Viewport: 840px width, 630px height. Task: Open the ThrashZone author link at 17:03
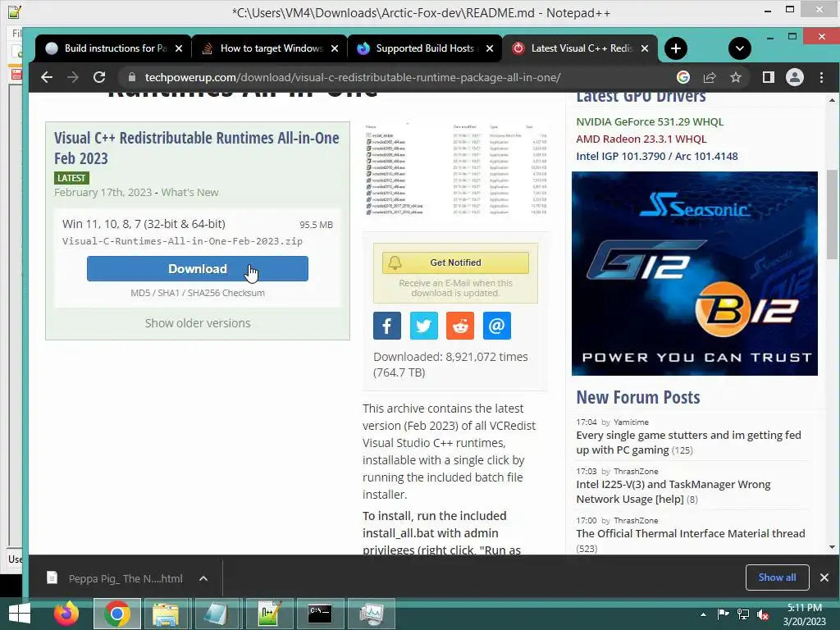(x=636, y=472)
